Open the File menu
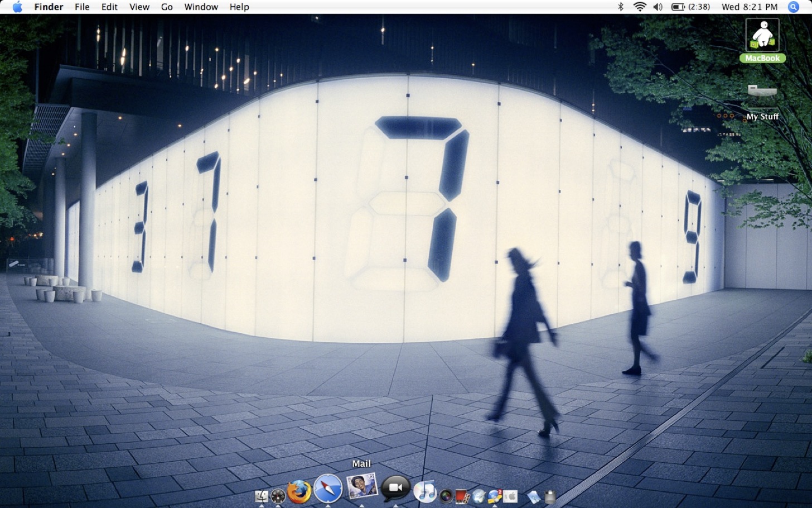 point(82,7)
